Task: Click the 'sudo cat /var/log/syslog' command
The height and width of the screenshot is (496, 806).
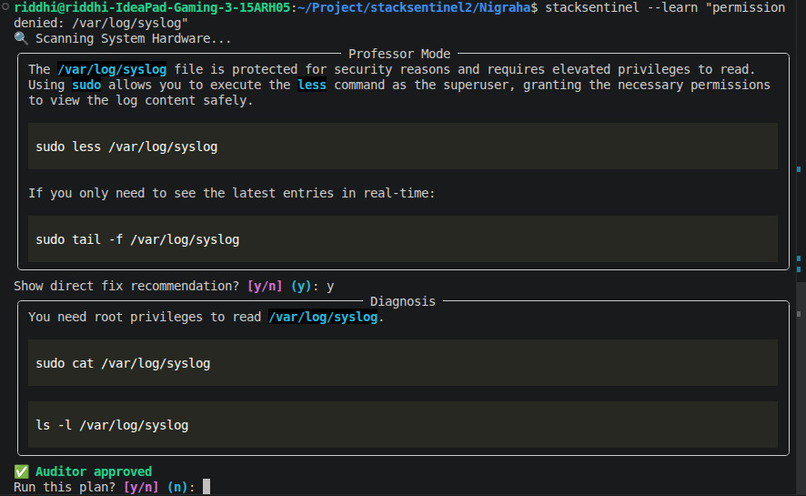Action: point(123,363)
